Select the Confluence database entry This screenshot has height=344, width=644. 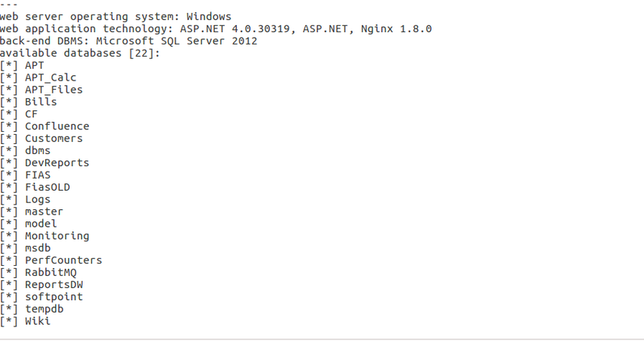point(57,126)
